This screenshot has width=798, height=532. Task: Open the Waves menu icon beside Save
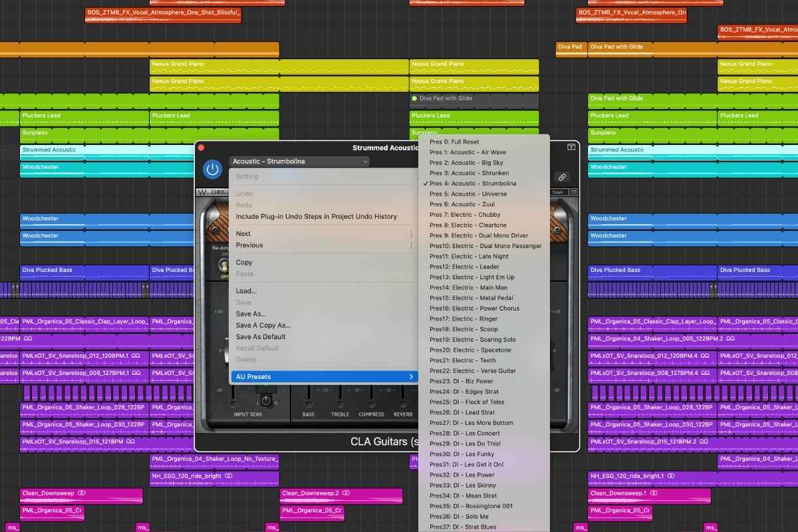[x=574, y=192]
